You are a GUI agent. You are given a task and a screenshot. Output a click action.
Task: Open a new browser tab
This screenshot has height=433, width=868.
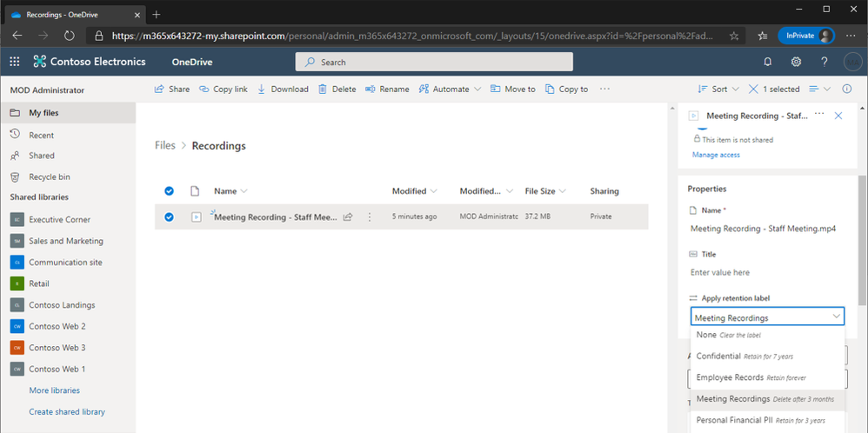pyautogui.click(x=156, y=15)
